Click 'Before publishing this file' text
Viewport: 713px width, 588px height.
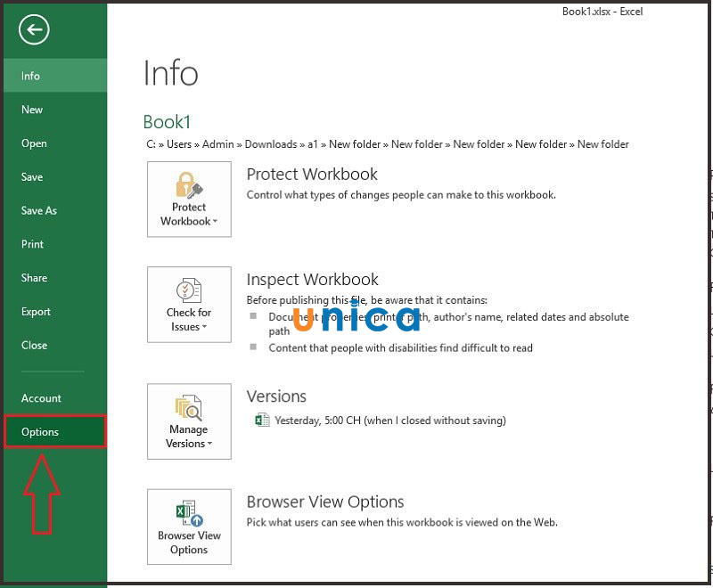pyautogui.click(x=367, y=300)
